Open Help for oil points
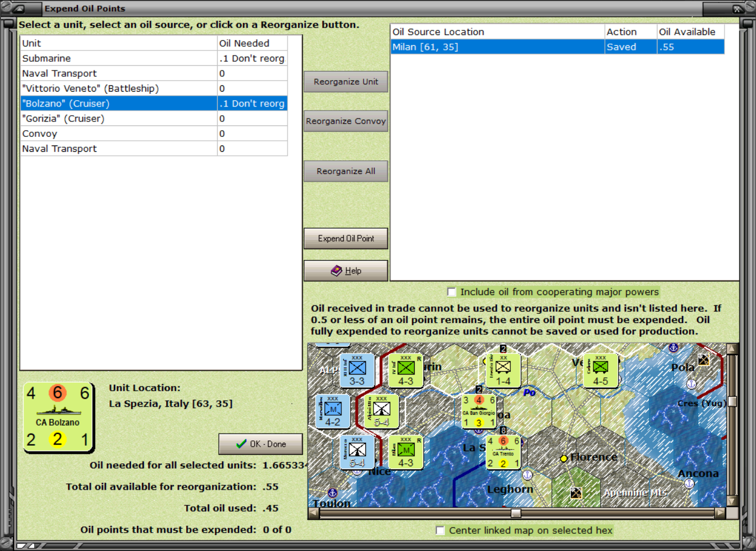Viewport: 756px width, 551px height. click(346, 270)
